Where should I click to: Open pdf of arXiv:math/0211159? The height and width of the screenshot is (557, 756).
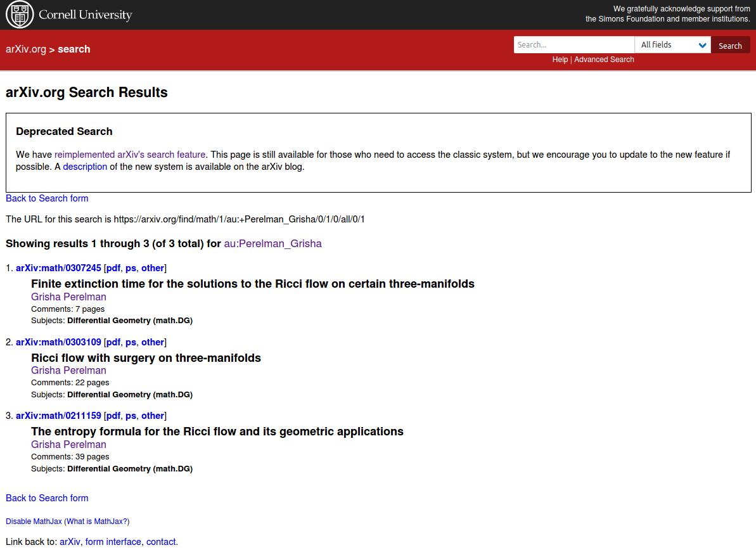pos(113,416)
